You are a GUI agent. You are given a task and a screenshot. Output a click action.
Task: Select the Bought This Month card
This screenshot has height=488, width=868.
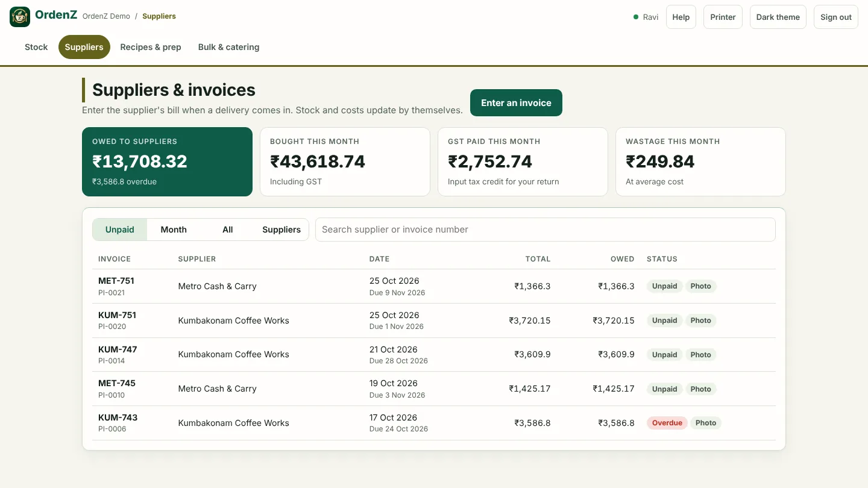[345, 161]
